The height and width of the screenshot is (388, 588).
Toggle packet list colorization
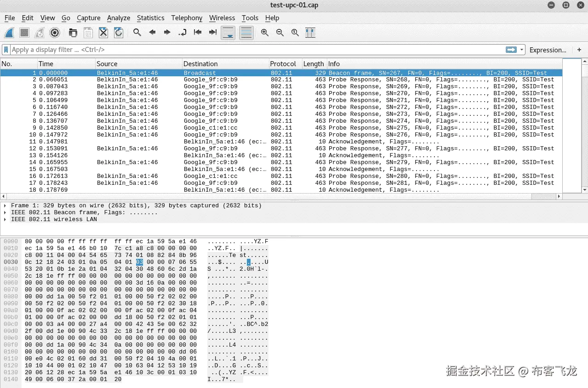coord(246,33)
